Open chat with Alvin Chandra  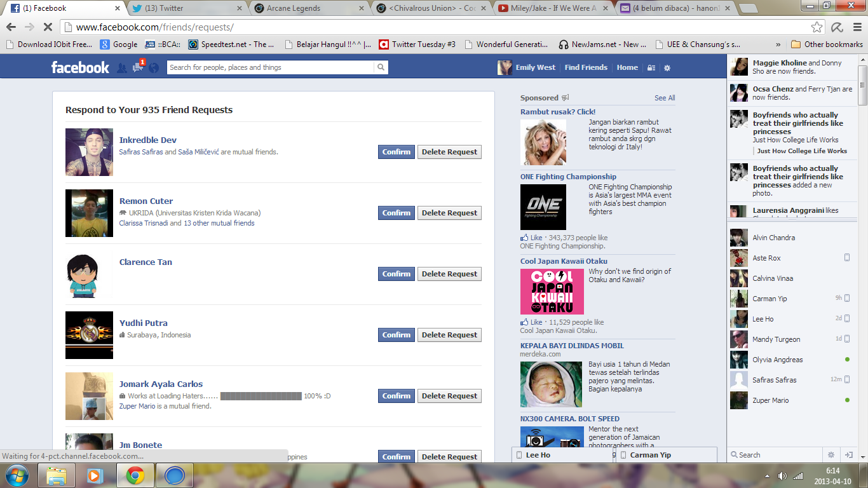791,238
